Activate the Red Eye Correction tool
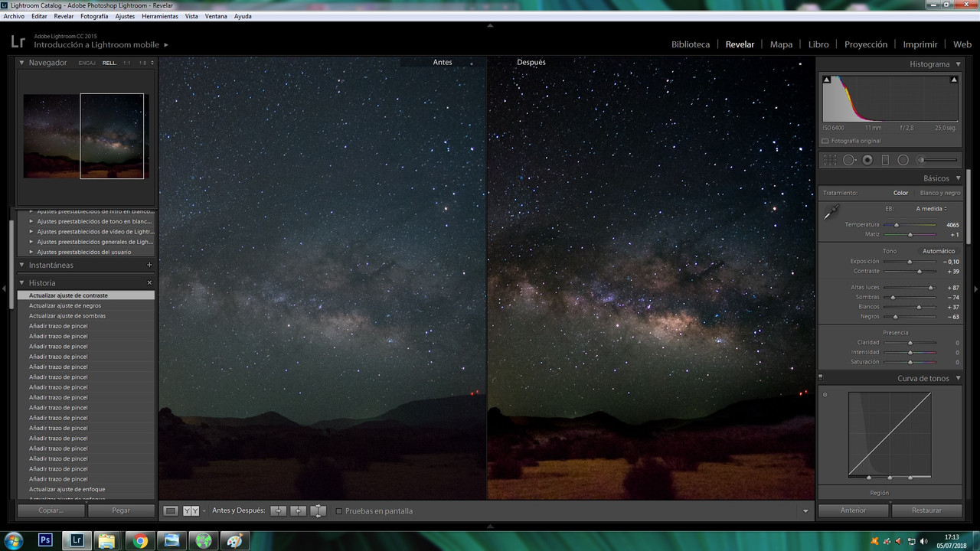The height and width of the screenshot is (551, 980). 867,160
